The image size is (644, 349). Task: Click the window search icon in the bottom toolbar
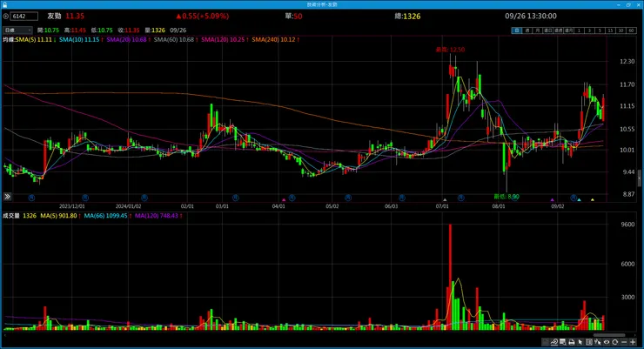(x=563, y=342)
